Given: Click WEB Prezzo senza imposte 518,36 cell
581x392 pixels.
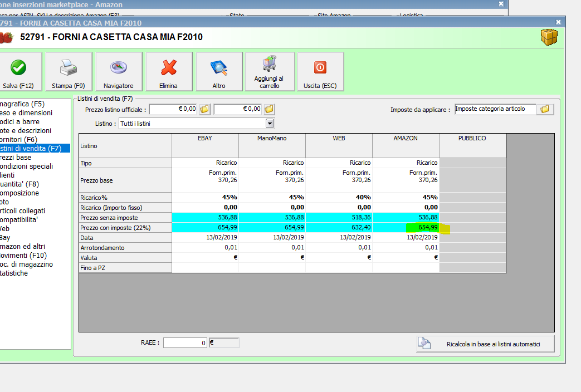Looking at the screenshot, I should (339, 218).
